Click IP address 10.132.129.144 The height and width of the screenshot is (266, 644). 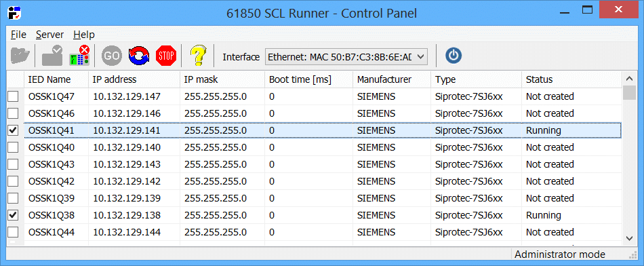click(127, 232)
